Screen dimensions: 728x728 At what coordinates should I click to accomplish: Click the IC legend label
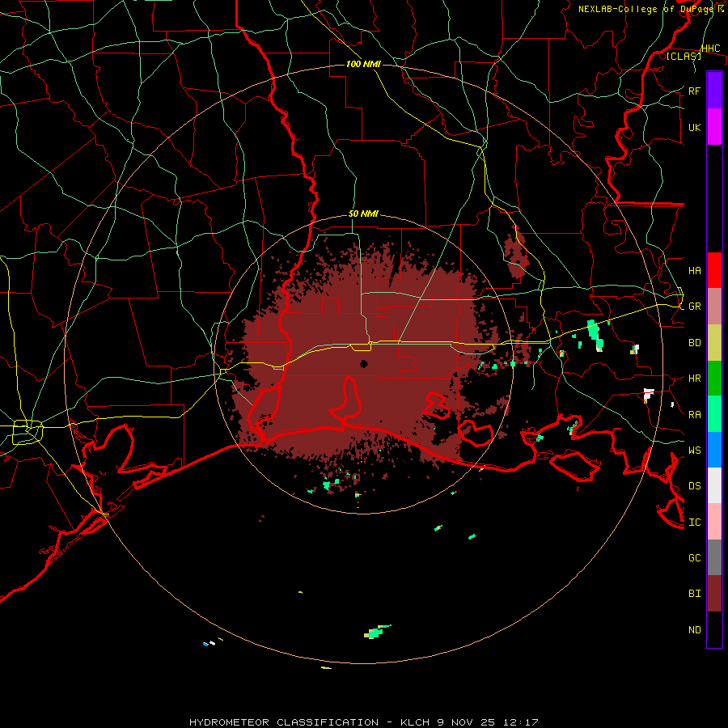[x=694, y=523]
